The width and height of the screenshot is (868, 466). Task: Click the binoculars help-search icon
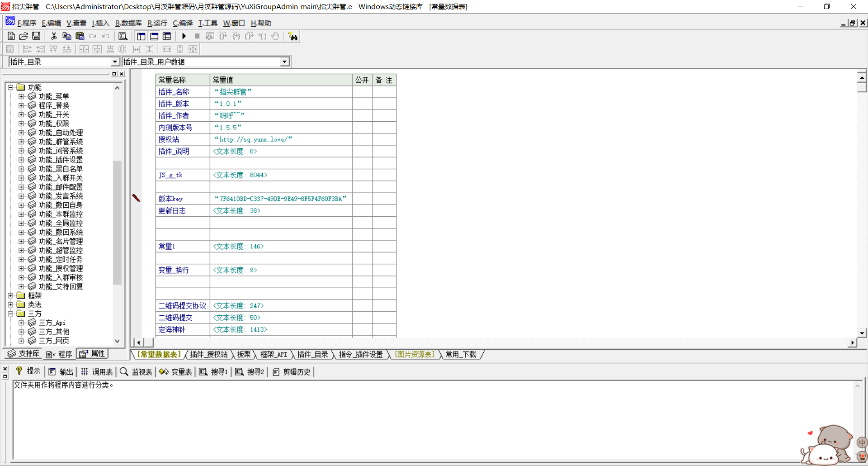point(293,37)
